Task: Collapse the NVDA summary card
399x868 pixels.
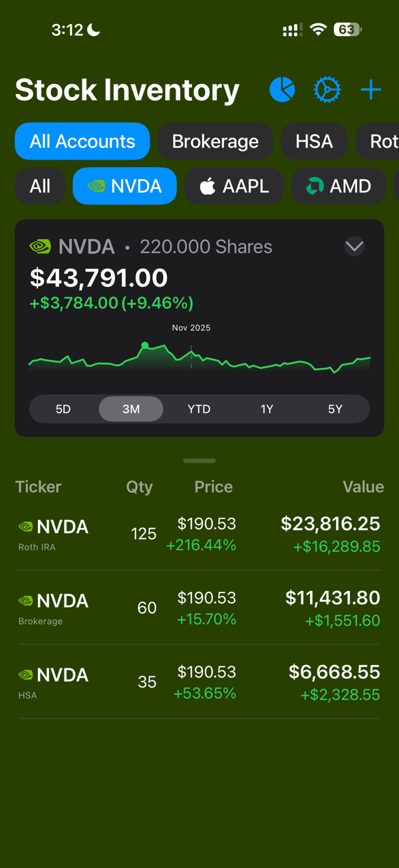Action: (x=354, y=246)
